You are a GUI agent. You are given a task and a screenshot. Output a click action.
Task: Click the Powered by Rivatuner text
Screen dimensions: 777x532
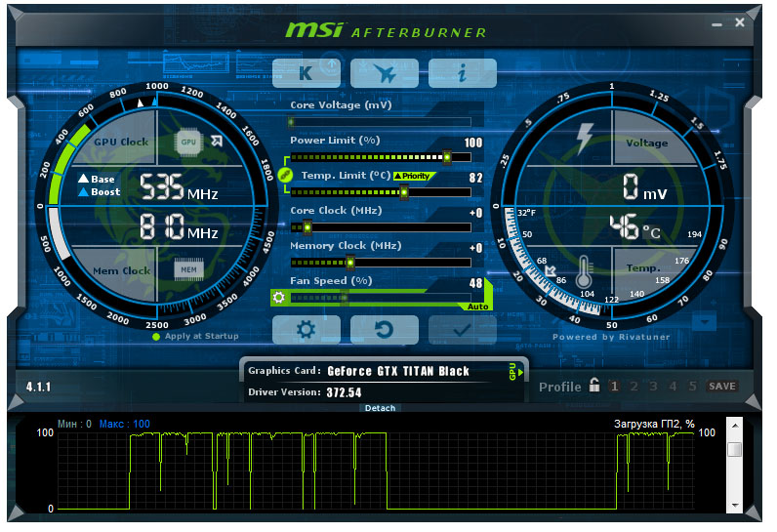click(x=611, y=337)
